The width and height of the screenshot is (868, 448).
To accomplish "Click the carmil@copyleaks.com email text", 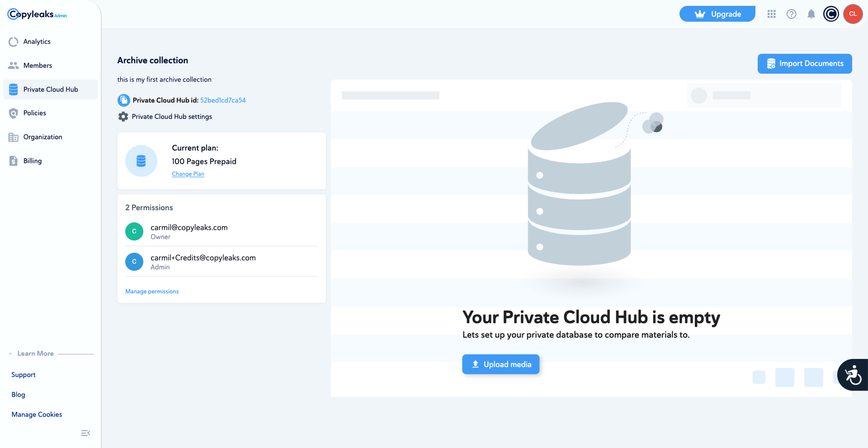I will (189, 227).
